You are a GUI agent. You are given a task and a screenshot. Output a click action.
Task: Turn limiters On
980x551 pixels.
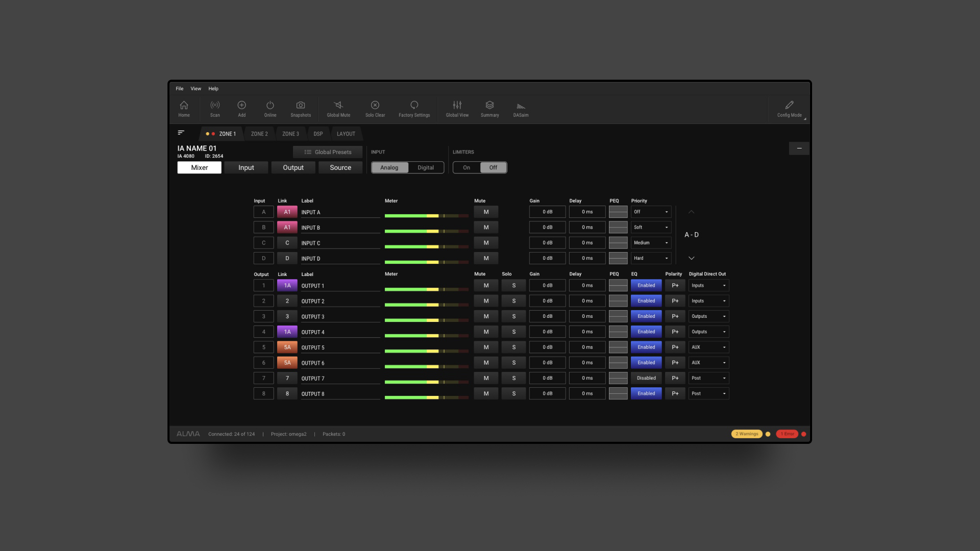467,167
